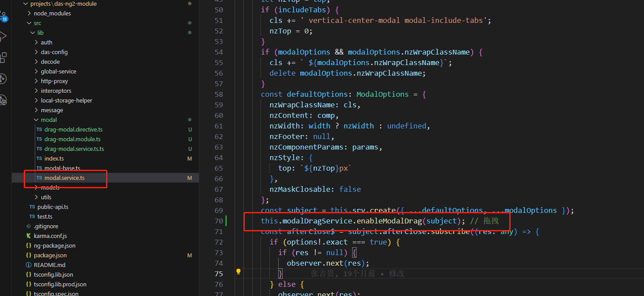644x296 pixels.
Task: Collapse the modal folder
Action: point(36,120)
